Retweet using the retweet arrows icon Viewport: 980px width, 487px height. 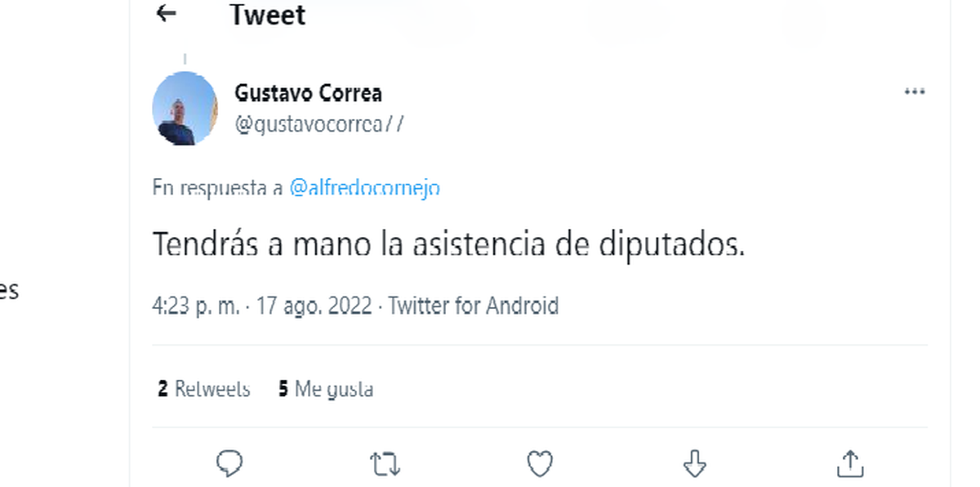385,464
